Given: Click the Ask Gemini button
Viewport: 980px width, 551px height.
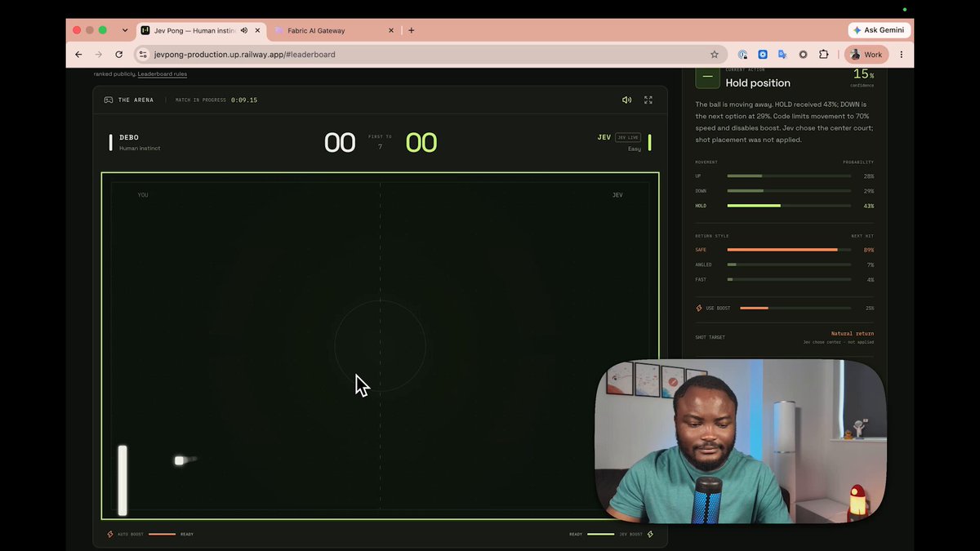Looking at the screenshot, I should pos(880,30).
